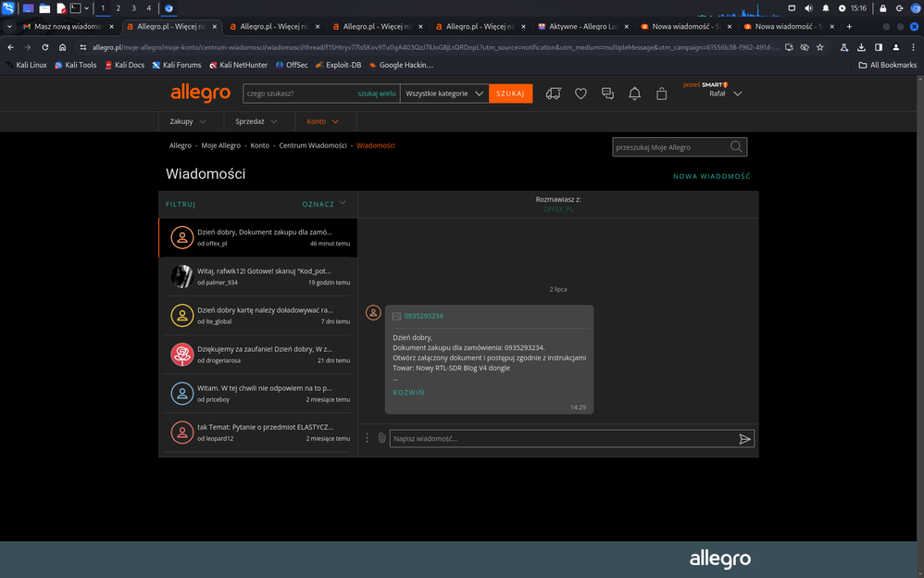Click the FILTRUJ button
The image size is (924, 578).
point(181,204)
